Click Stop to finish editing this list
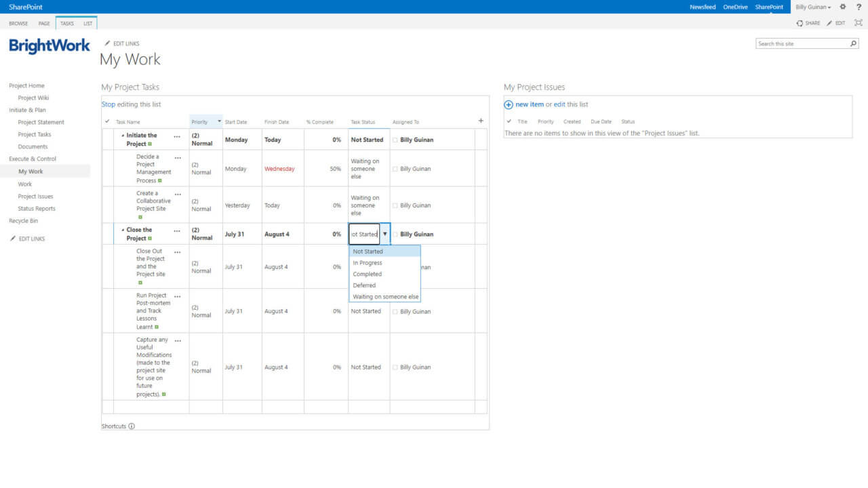 pyautogui.click(x=108, y=104)
